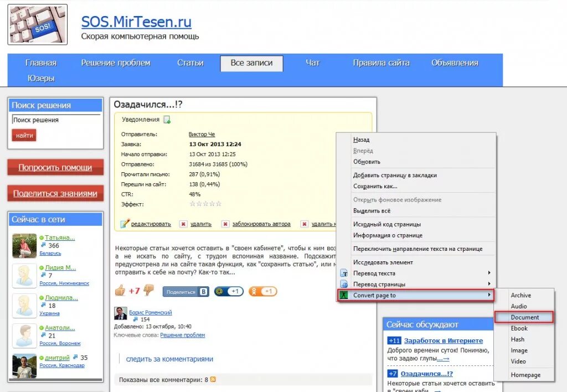Screen dimensions: 567x392
Task: Click the Odnoklassniki +1 share button
Action: (263, 291)
